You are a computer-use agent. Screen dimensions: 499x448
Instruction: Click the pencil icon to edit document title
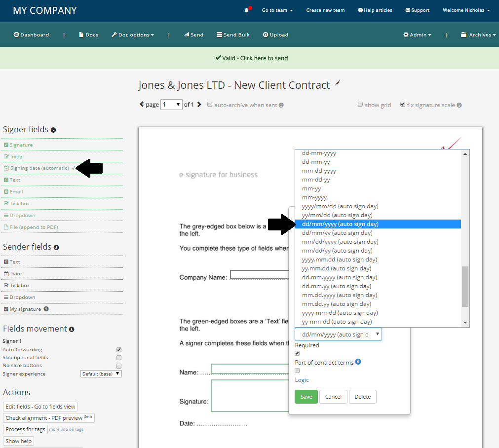[x=338, y=83]
